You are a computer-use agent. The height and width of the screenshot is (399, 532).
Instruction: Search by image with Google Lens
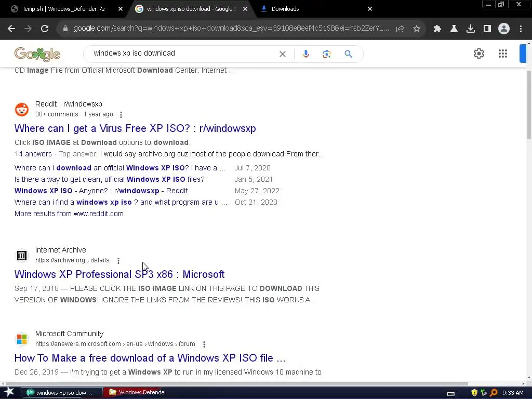[326, 54]
